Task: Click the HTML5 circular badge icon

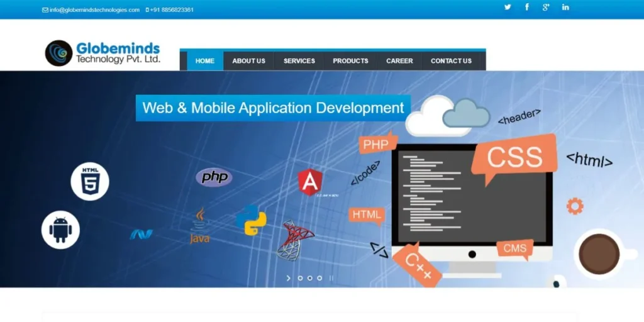Action: tap(90, 182)
